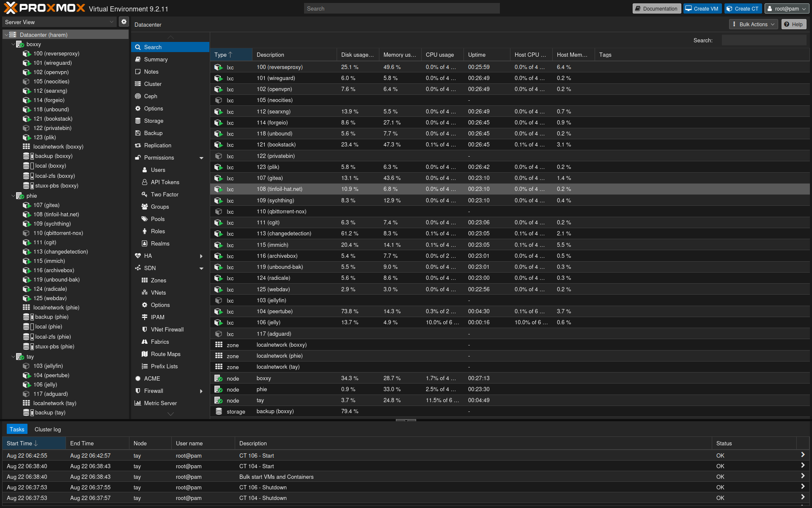Click the zone icon in localnetwork (tay) grid row
The image size is (812, 508).
(219, 367)
